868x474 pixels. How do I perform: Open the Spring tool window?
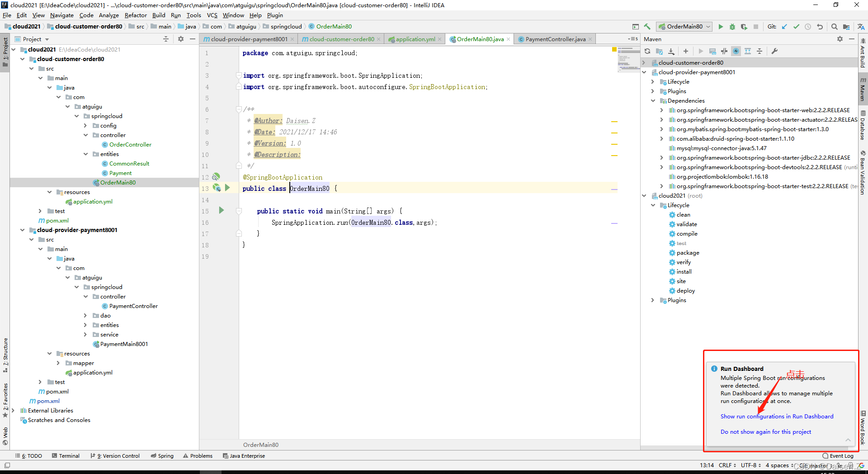click(x=162, y=455)
